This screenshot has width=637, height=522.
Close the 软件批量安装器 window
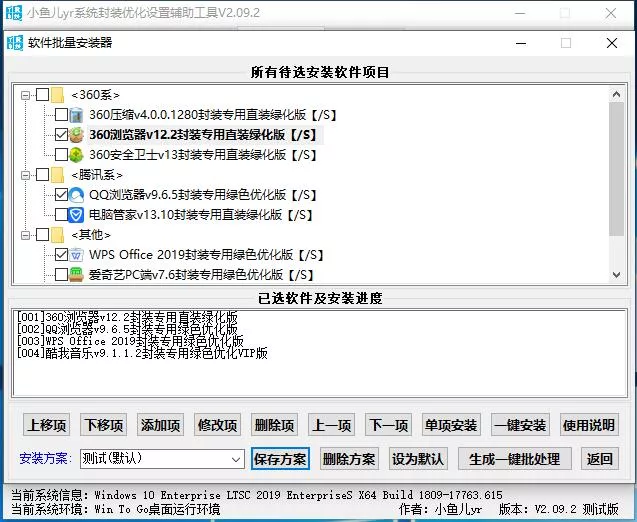pyautogui.click(x=611, y=43)
